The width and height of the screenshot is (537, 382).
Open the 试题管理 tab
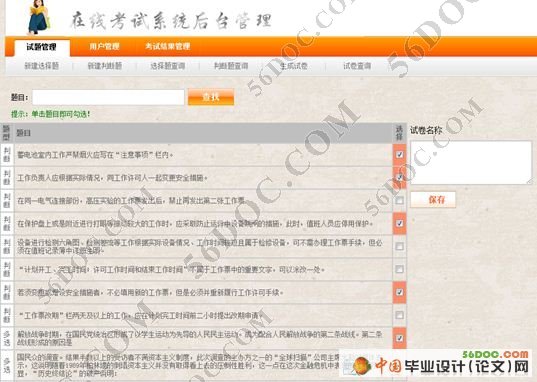click(x=42, y=47)
